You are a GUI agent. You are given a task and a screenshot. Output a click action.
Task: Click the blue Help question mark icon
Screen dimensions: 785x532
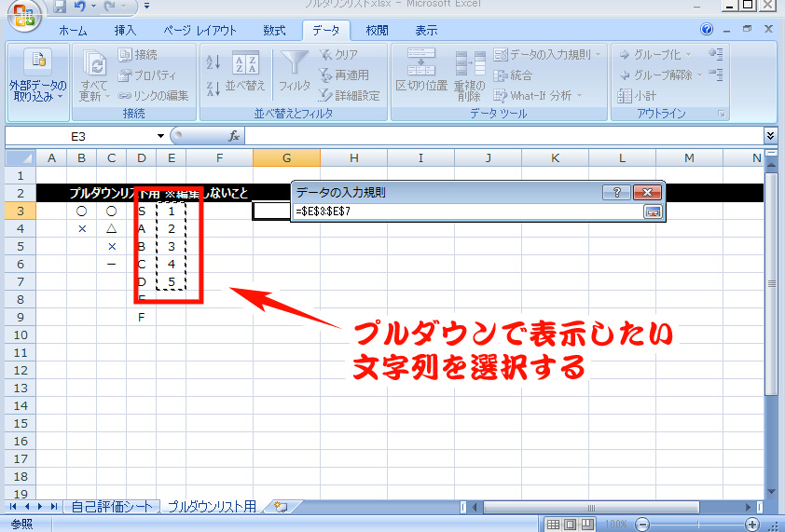[707, 29]
